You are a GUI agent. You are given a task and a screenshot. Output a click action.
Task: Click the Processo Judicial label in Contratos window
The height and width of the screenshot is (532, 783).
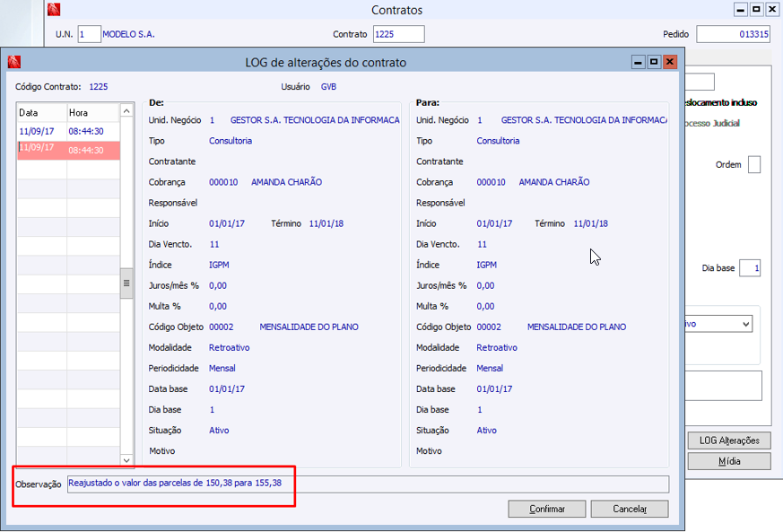coord(712,123)
